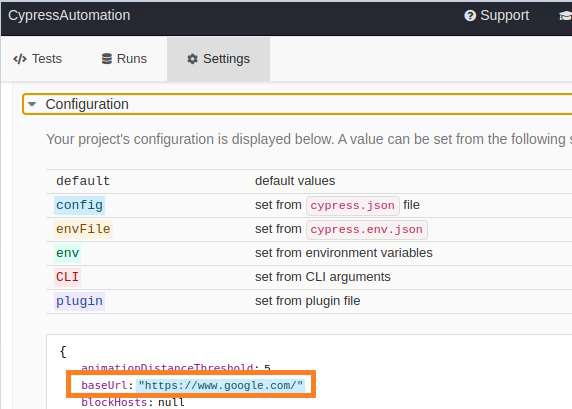This screenshot has width=572, height=409.
Task: Click the Configuration panel header
Action: 297,104
